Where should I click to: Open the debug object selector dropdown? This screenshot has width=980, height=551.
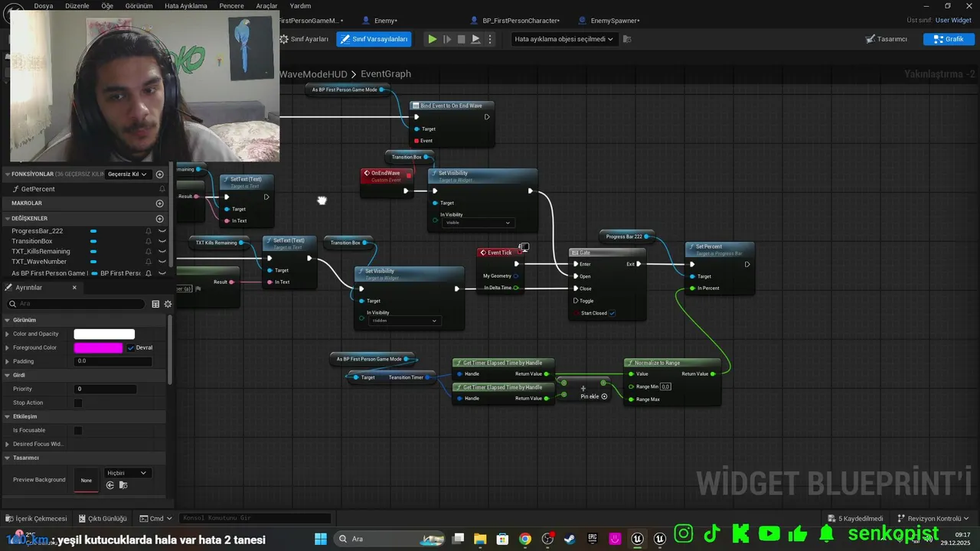click(564, 39)
